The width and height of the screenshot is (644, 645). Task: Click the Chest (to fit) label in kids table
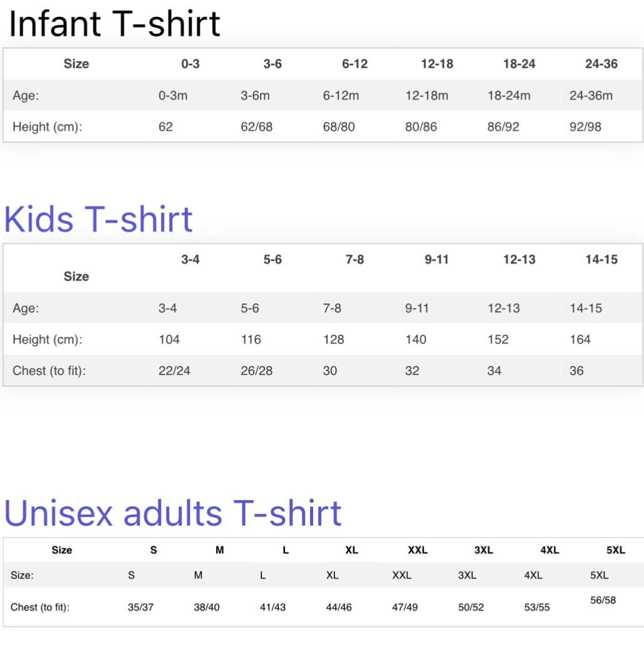click(x=49, y=371)
